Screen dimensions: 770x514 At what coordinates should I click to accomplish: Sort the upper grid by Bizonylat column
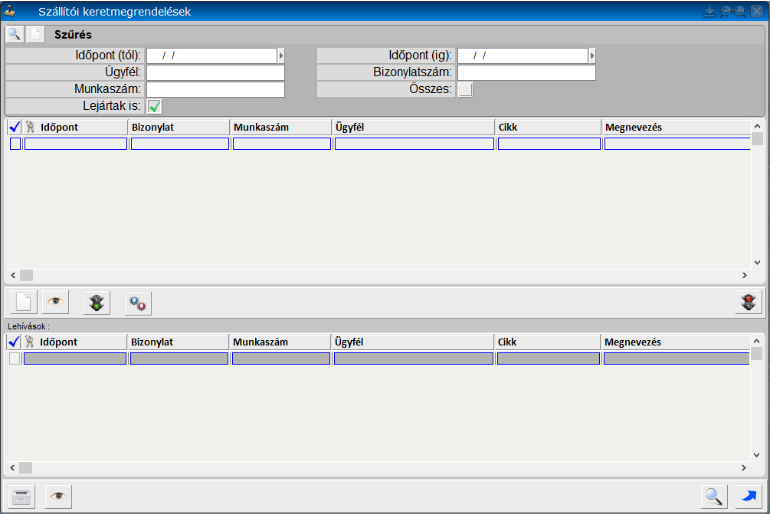[x=178, y=127]
